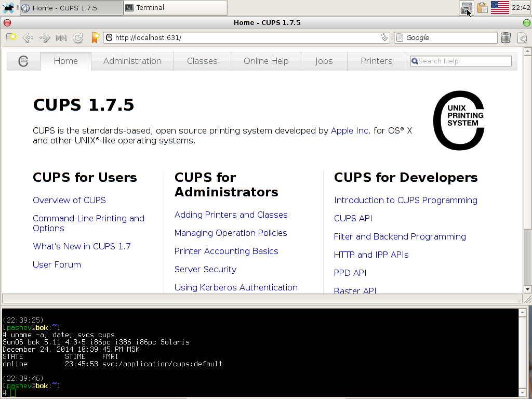The width and height of the screenshot is (532, 399).
Task: Open the Overview of CUPS link
Action: tap(69, 200)
